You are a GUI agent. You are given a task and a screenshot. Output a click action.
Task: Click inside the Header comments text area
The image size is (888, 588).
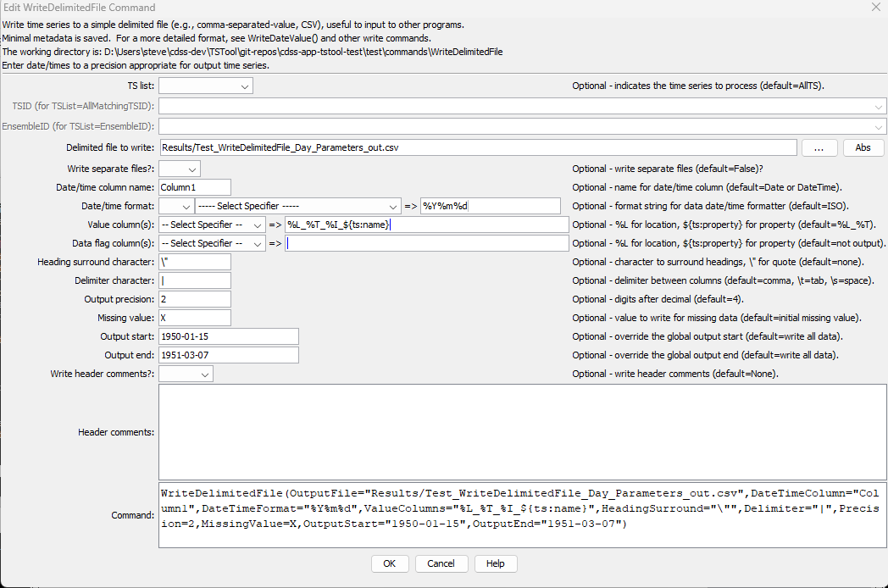(x=522, y=432)
